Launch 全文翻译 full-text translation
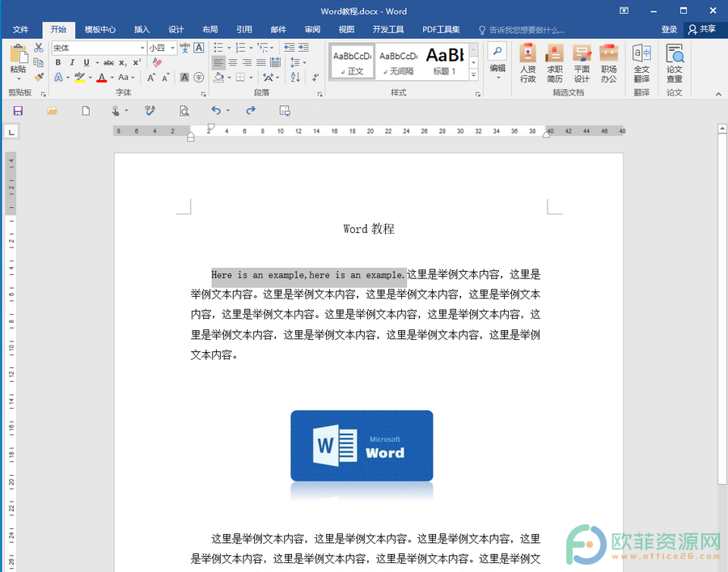The width and height of the screenshot is (728, 572). tap(641, 64)
